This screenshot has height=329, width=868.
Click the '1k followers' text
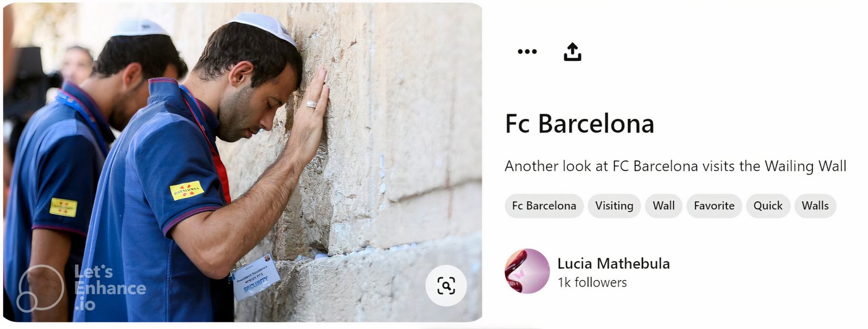point(592,282)
